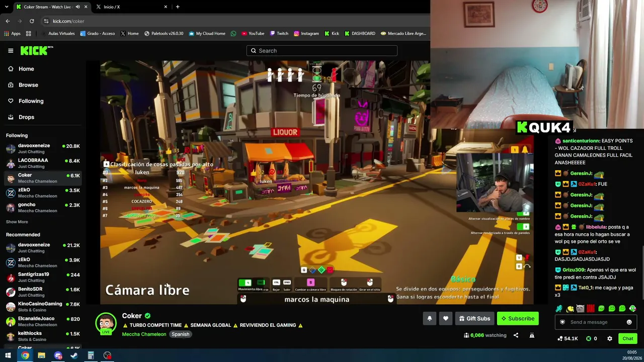Insert the red quick emote
This screenshot has width=644, height=362.
tap(591, 309)
